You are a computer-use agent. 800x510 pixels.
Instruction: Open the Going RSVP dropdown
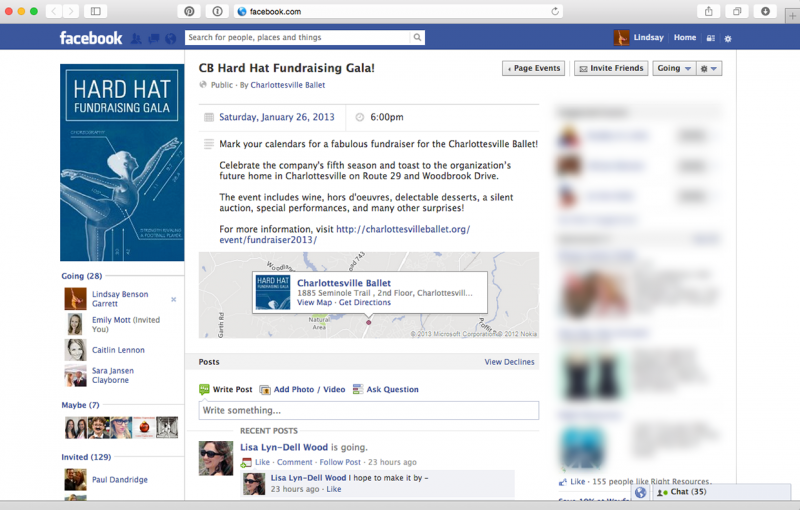point(673,68)
